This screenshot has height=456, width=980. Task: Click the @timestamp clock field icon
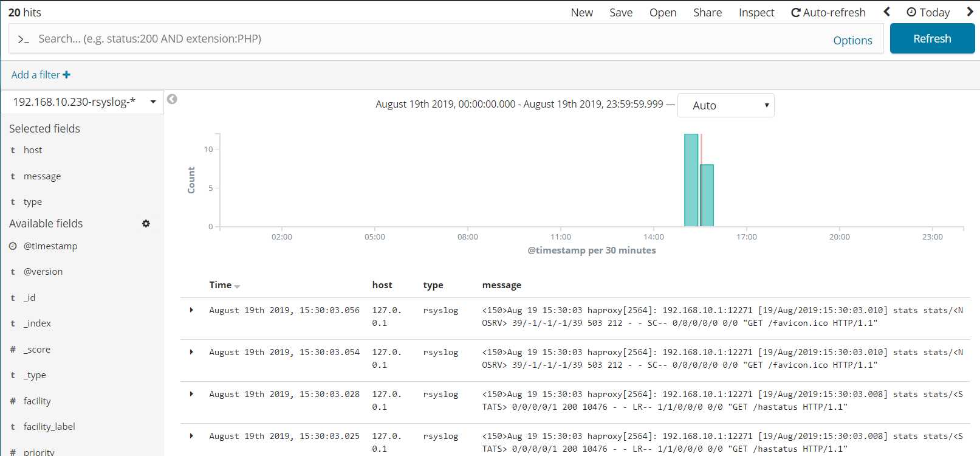click(x=13, y=246)
